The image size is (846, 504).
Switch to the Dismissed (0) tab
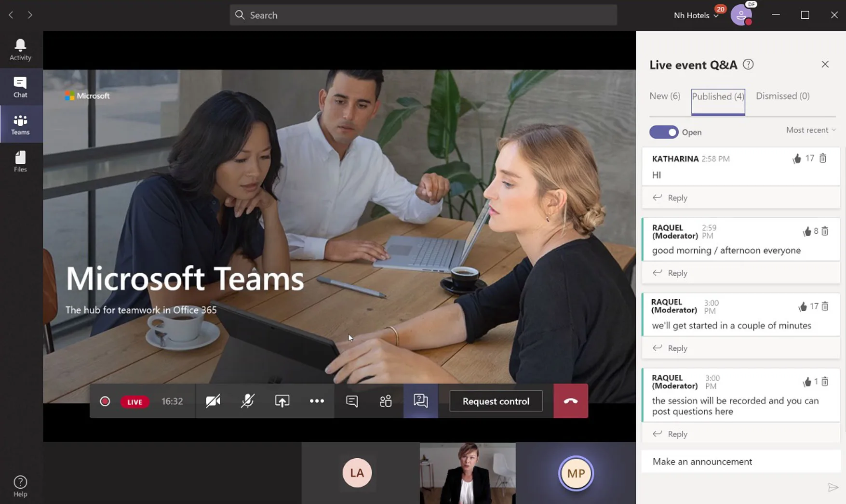[x=783, y=96]
